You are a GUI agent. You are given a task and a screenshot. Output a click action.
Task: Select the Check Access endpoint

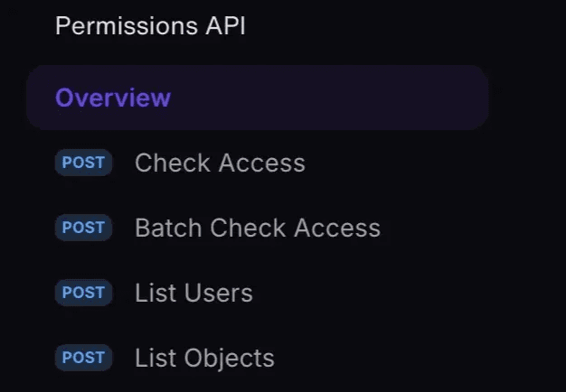pos(220,163)
